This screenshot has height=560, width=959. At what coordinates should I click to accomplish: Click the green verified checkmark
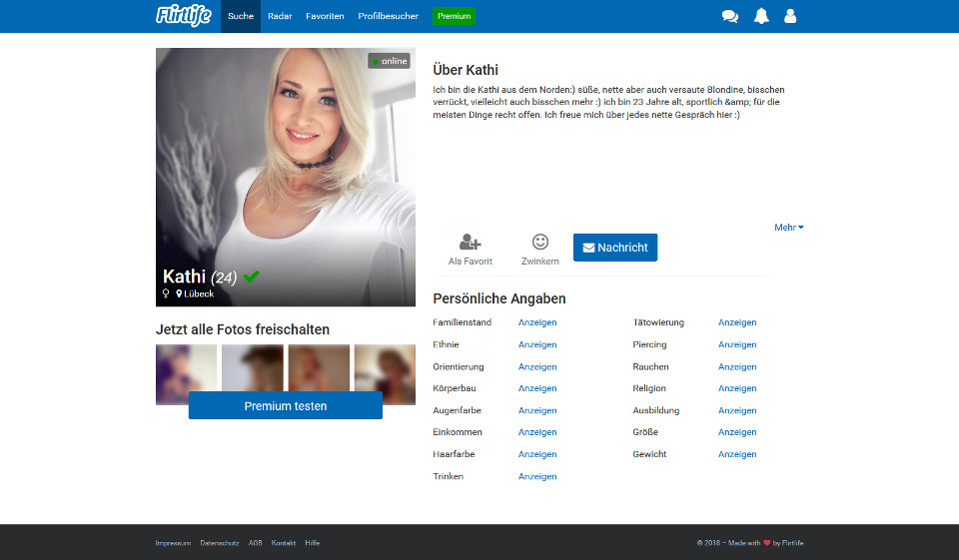(x=251, y=277)
